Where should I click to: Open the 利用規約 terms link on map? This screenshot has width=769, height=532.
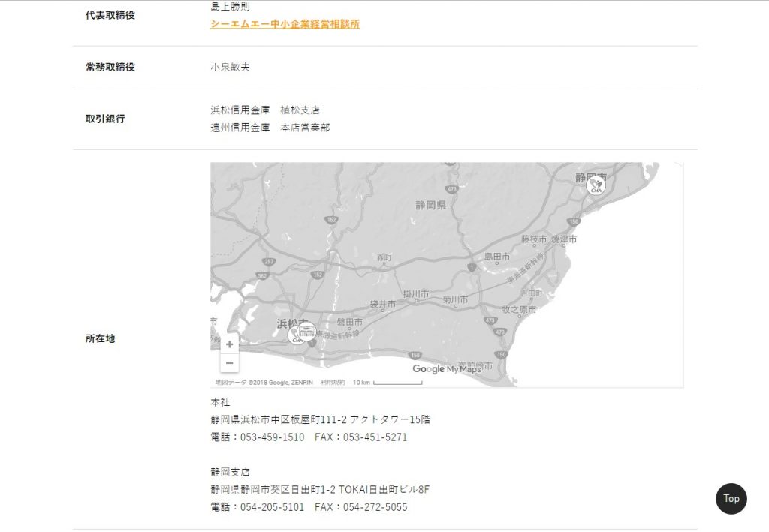pos(333,383)
